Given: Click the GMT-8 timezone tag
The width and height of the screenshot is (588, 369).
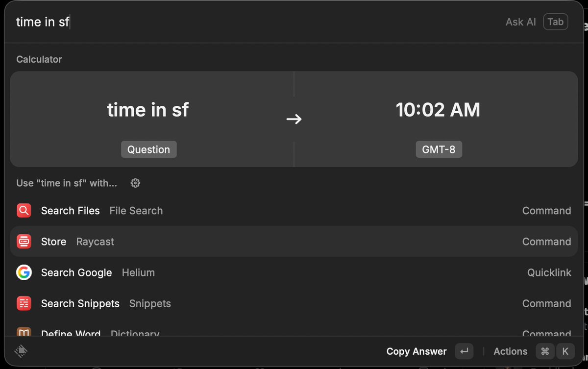Looking at the screenshot, I should pos(439,149).
